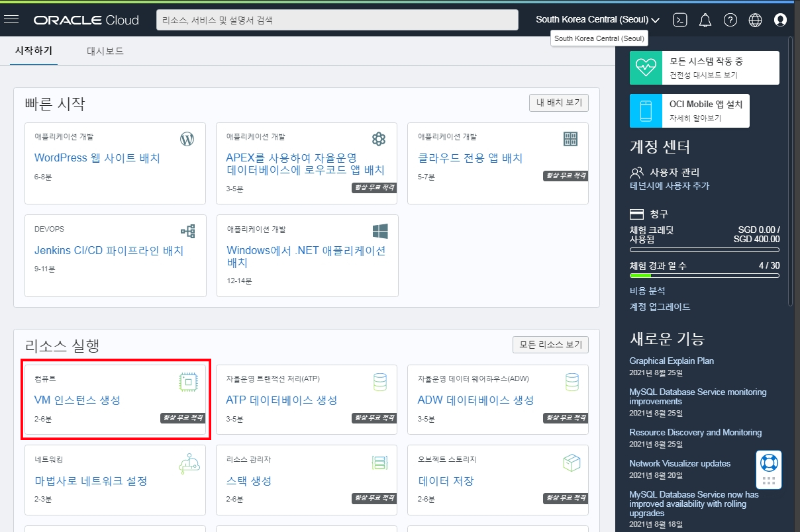Click the cloud-native app grid icon

pyautogui.click(x=570, y=138)
